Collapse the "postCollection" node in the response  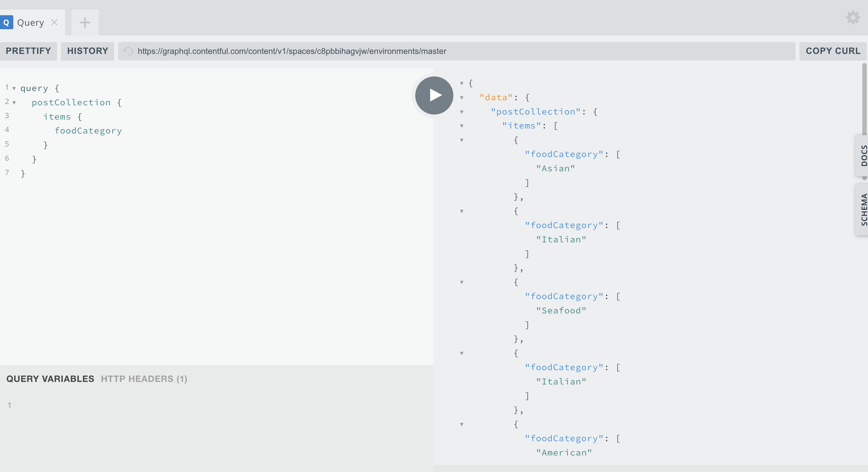click(462, 112)
